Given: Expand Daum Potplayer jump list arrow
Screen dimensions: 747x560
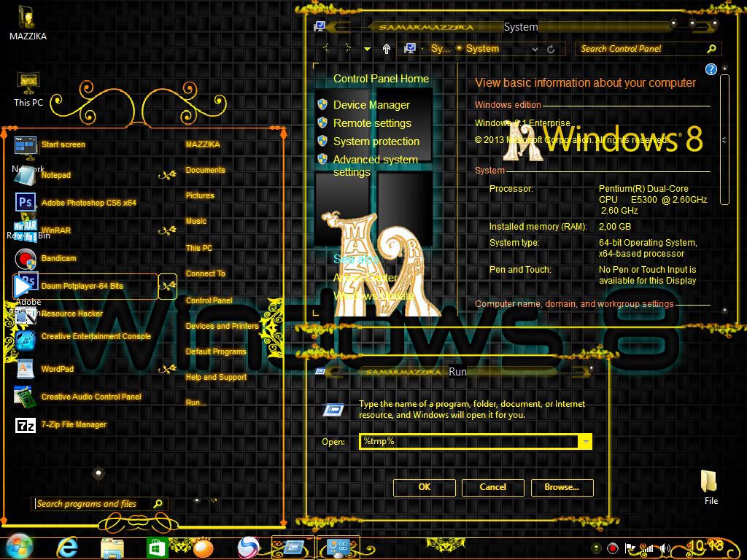Looking at the screenshot, I should point(167,286).
